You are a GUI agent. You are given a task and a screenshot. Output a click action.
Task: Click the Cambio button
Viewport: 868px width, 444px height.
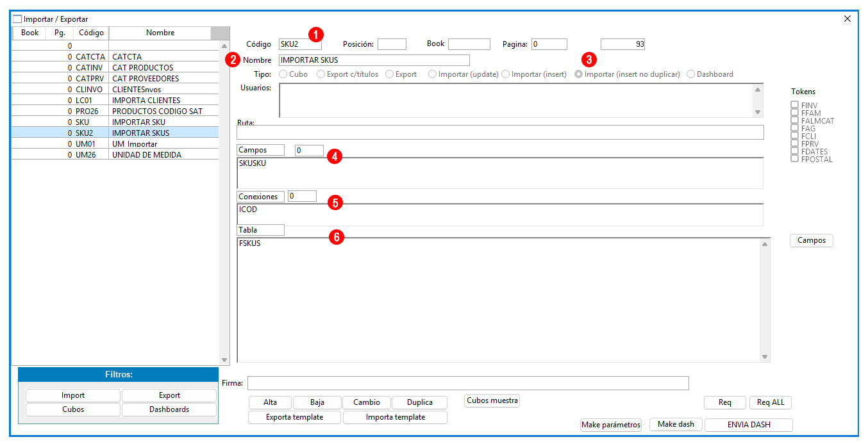pyautogui.click(x=366, y=402)
